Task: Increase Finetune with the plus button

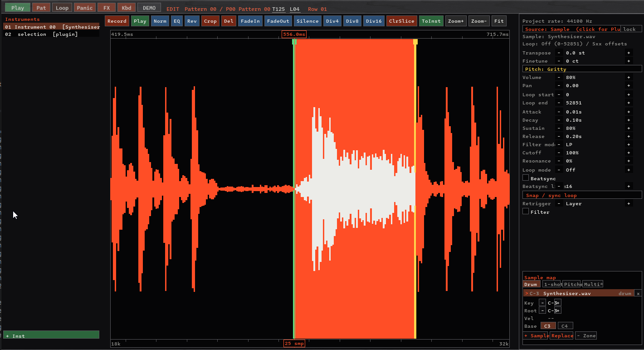Action: tap(629, 61)
